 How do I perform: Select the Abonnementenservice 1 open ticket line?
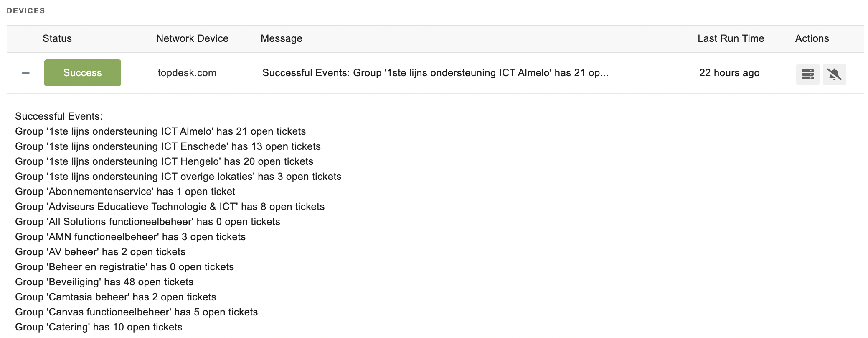click(125, 192)
